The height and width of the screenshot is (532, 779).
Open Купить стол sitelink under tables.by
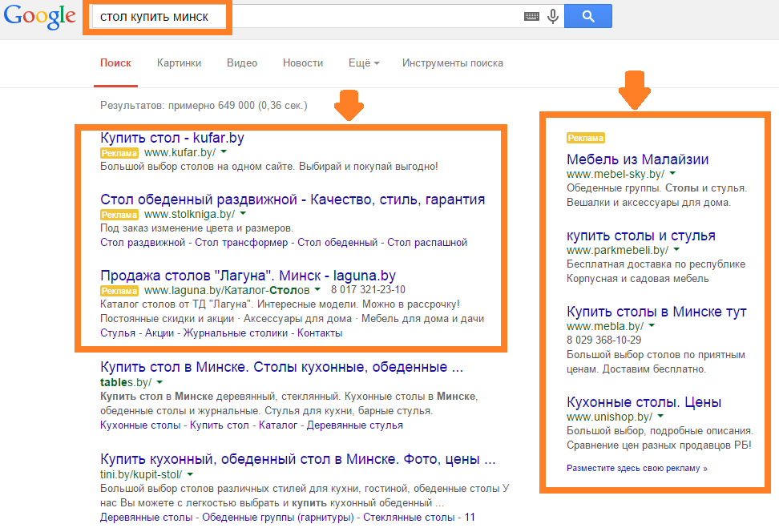219,425
